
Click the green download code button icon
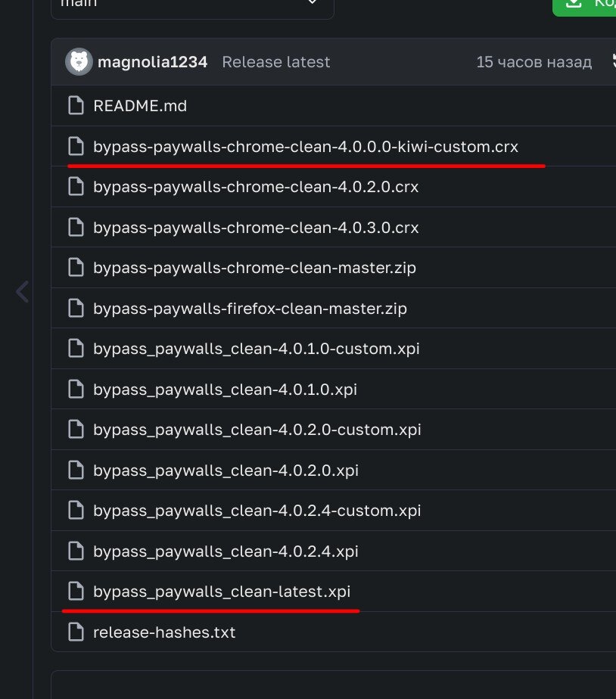click(x=574, y=3)
